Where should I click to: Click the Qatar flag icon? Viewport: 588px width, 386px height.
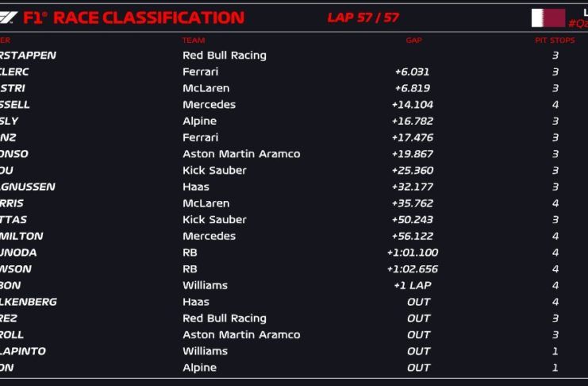pos(548,18)
